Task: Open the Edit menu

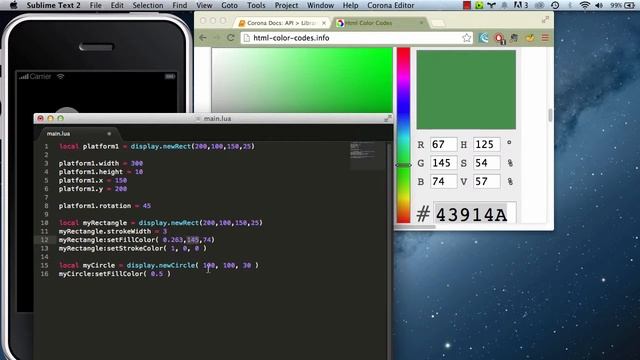Action: tap(117, 5)
